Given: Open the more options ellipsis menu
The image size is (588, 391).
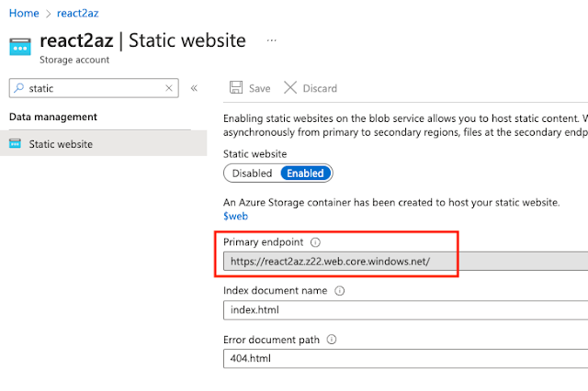Looking at the screenshot, I should (272, 40).
